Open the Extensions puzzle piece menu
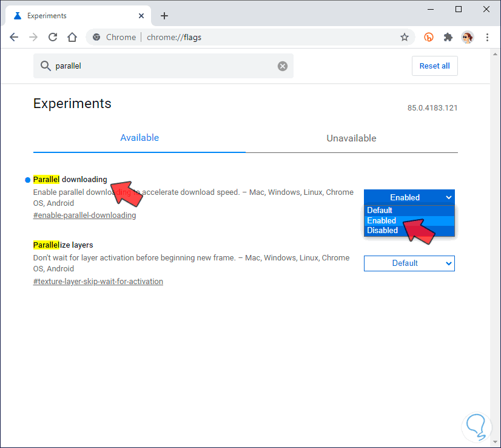501x448 pixels. pos(448,37)
